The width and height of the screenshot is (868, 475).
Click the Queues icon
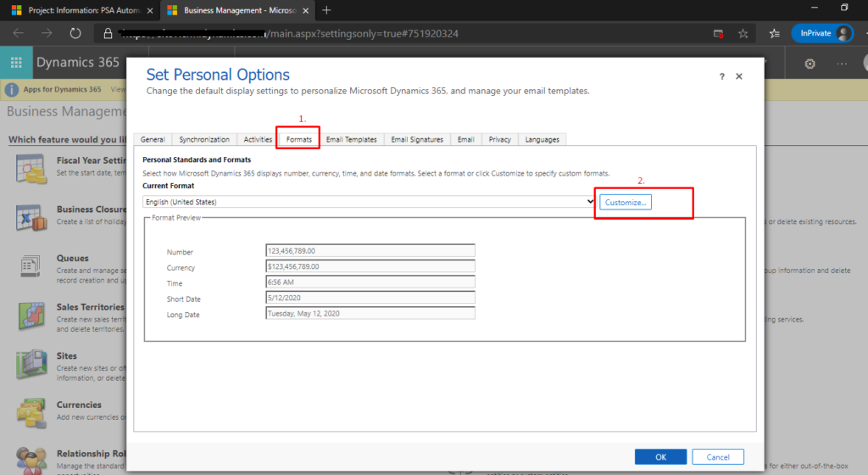click(x=31, y=266)
